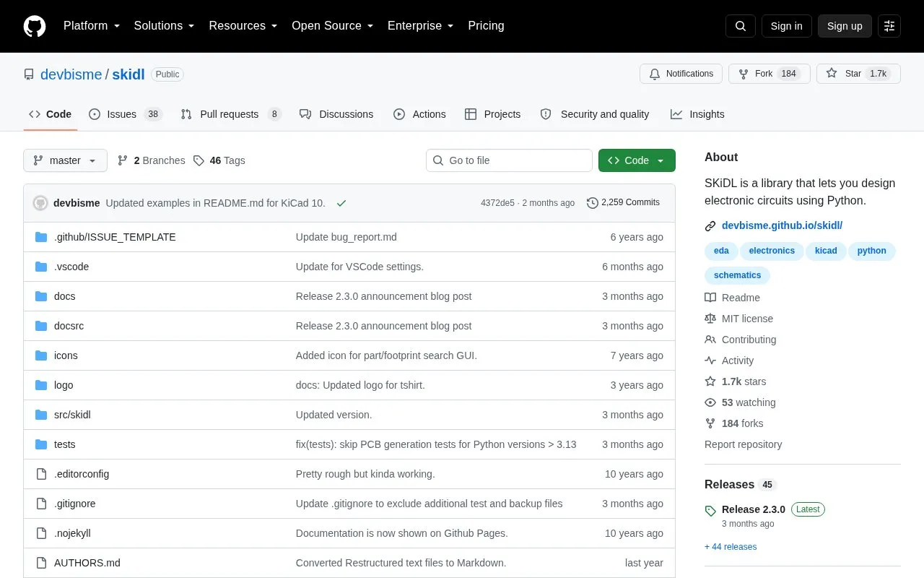Open the search magnifier button

741,26
